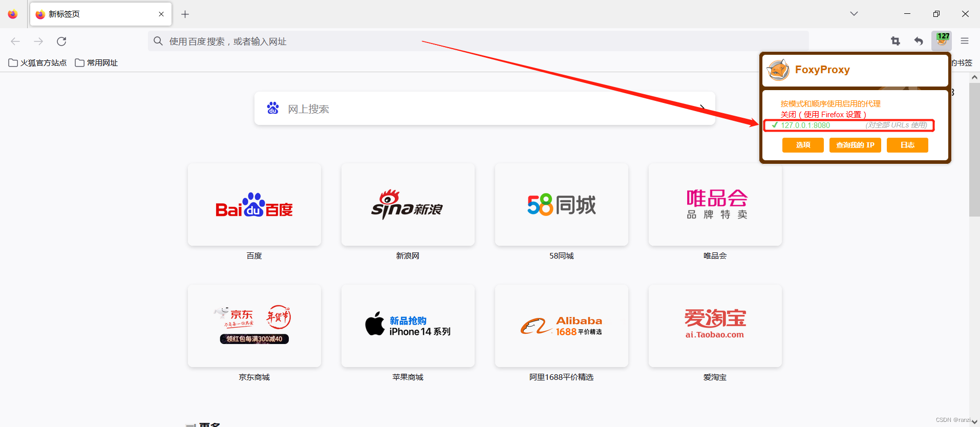Viewport: 980px width, 427px height.
Task: Close the 新标签页 tab
Action: pyautogui.click(x=161, y=14)
